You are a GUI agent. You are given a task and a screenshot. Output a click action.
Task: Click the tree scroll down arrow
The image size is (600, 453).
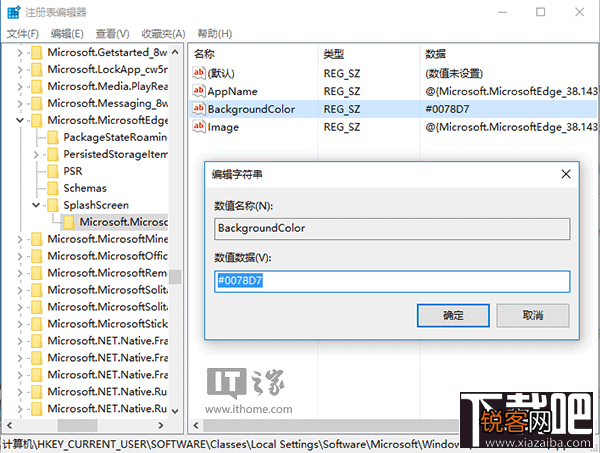(x=175, y=411)
